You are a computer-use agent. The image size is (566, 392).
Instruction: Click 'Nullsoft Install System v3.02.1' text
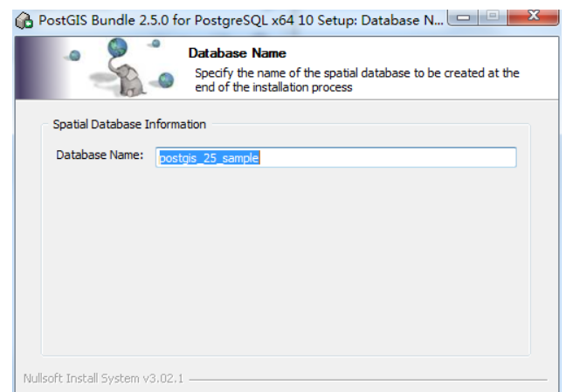pyautogui.click(x=104, y=378)
